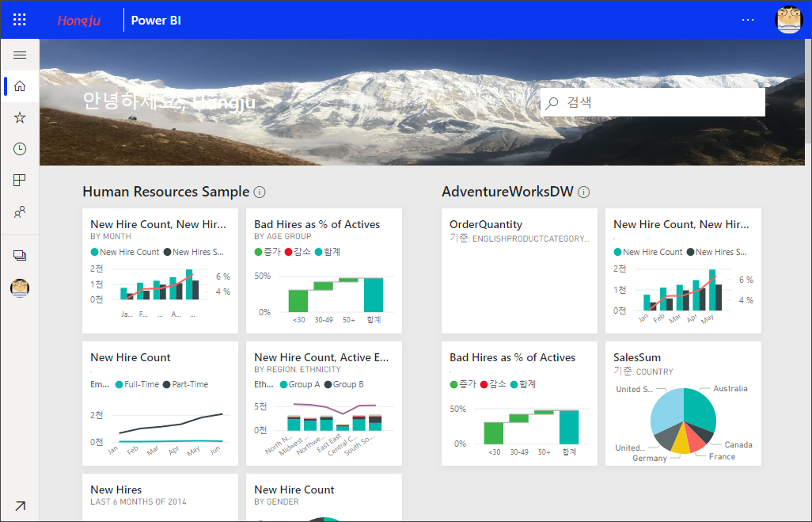Show info for Human Resources Sample

click(260, 192)
